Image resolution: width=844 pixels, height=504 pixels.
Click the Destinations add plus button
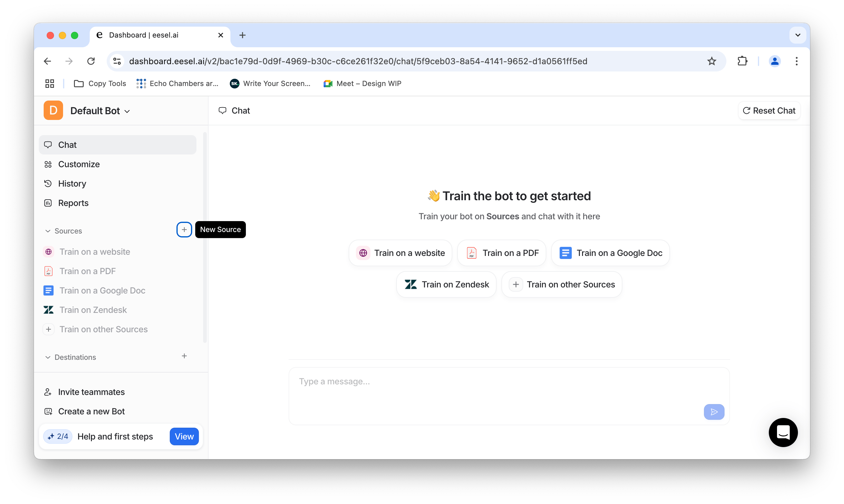point(185,356)
